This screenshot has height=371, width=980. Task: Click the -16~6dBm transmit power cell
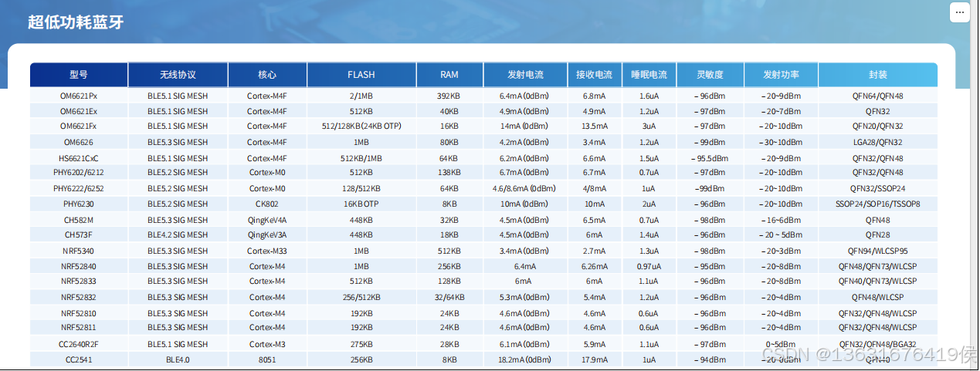780,220
